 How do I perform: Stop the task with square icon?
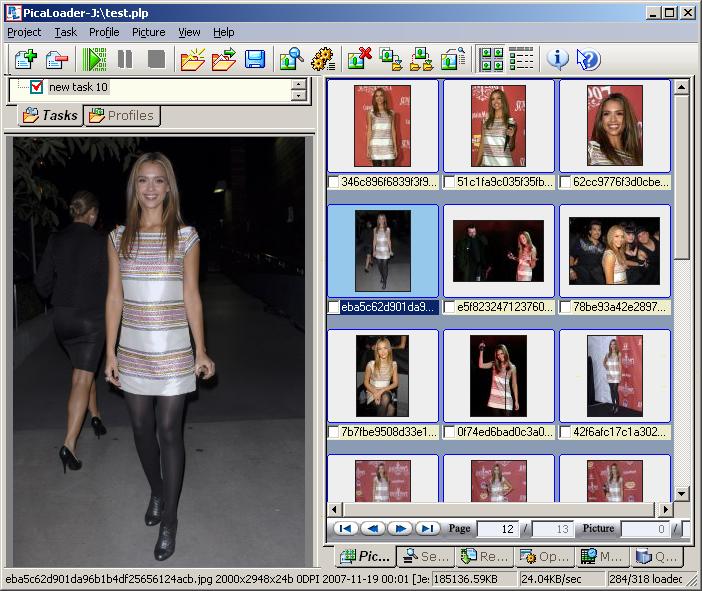click(x=156, y=59)
